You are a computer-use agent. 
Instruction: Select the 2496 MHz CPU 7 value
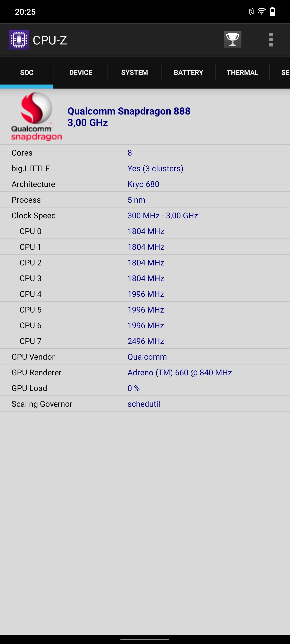146,341
